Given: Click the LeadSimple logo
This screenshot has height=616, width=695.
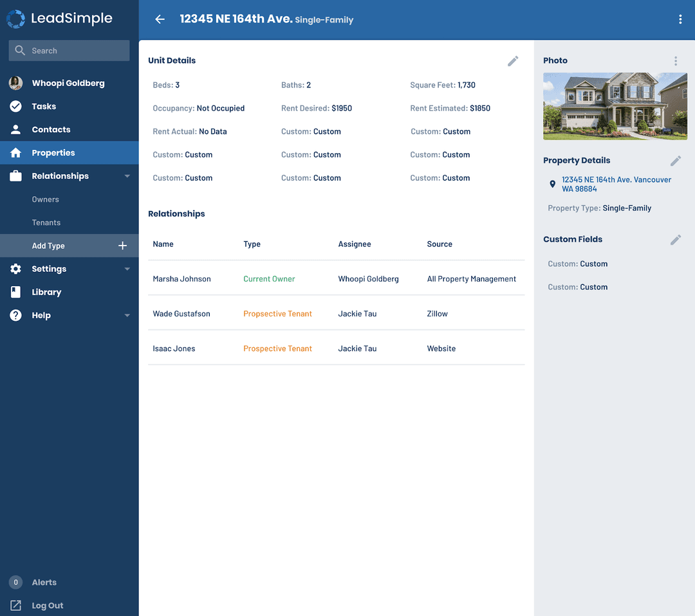Looking at the screenshot, I should click(x=60, y=19).
